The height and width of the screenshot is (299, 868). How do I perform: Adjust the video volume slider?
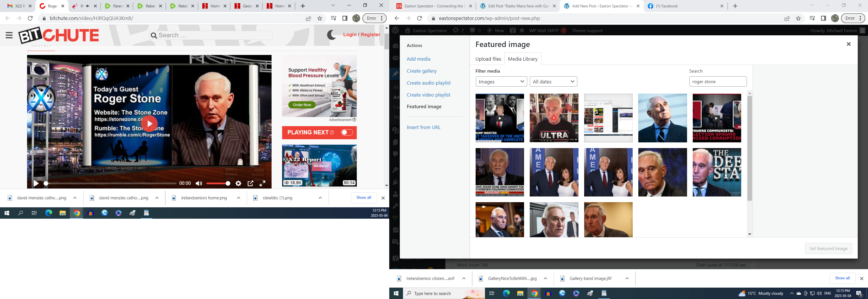pos(218,183)
